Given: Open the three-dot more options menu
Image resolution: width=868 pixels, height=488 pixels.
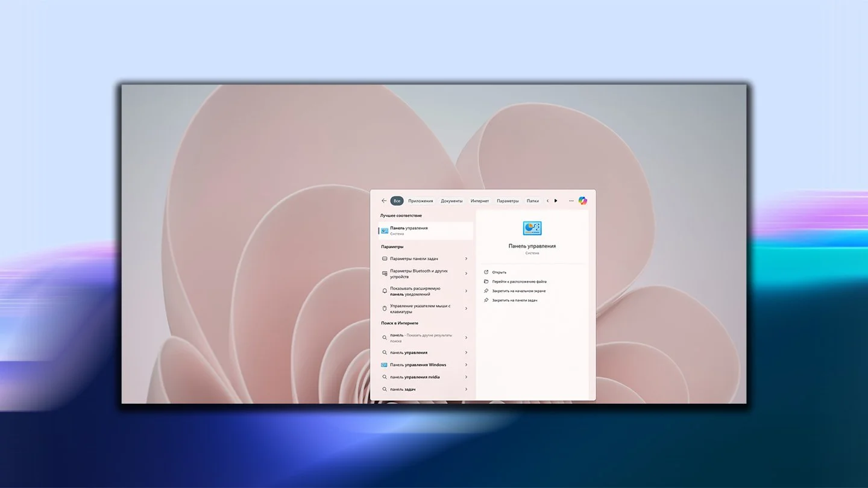Looking at the screenshot, I should click(x=571, y=201).
